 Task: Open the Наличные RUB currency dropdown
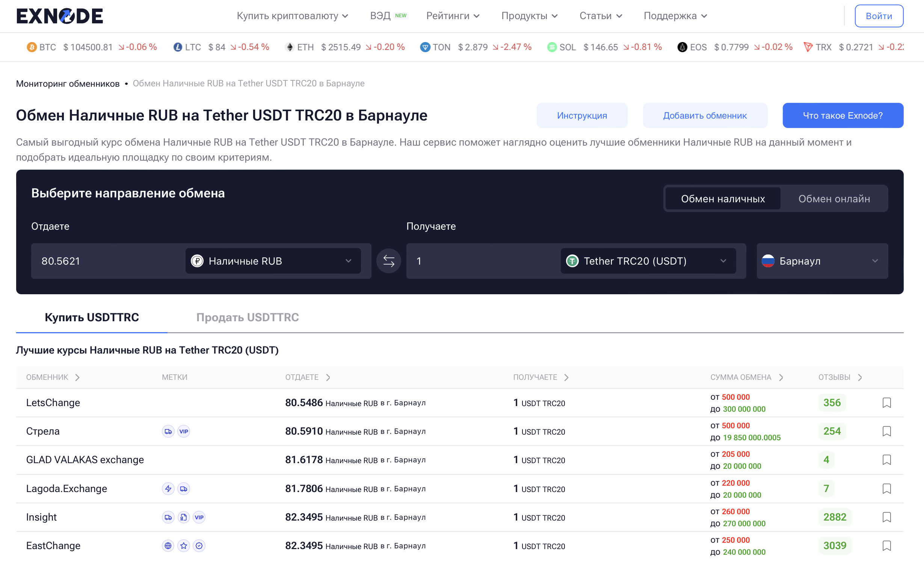[273, 261]
